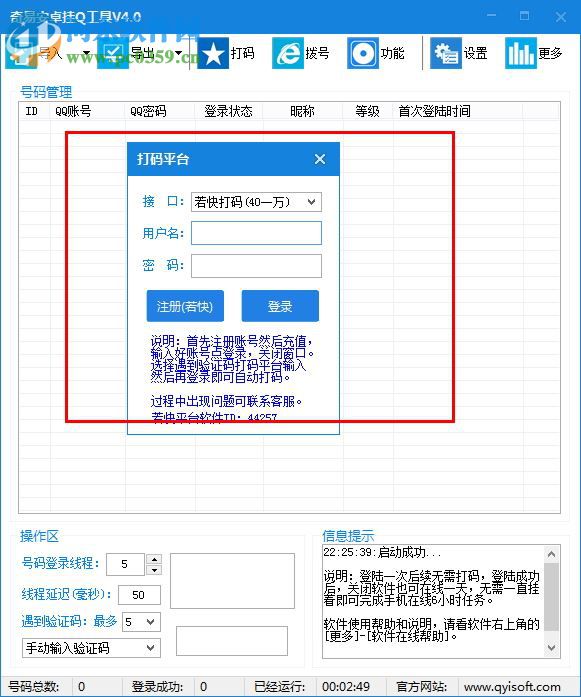The width and height of the screenshot is (581, 697).
Task: Open the 接口 platform dropdown
Action: (256, 202)
